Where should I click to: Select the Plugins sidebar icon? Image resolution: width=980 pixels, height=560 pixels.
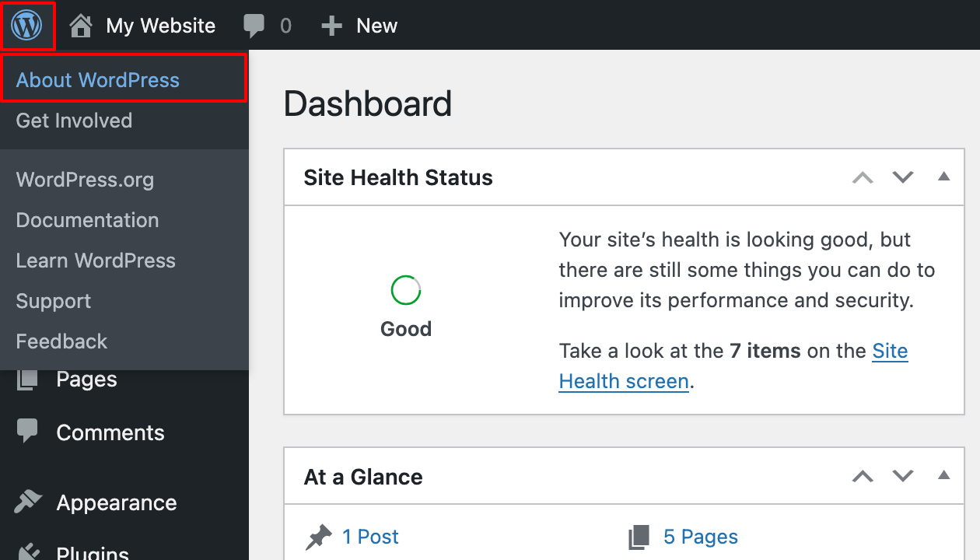(x=28, y=552)
